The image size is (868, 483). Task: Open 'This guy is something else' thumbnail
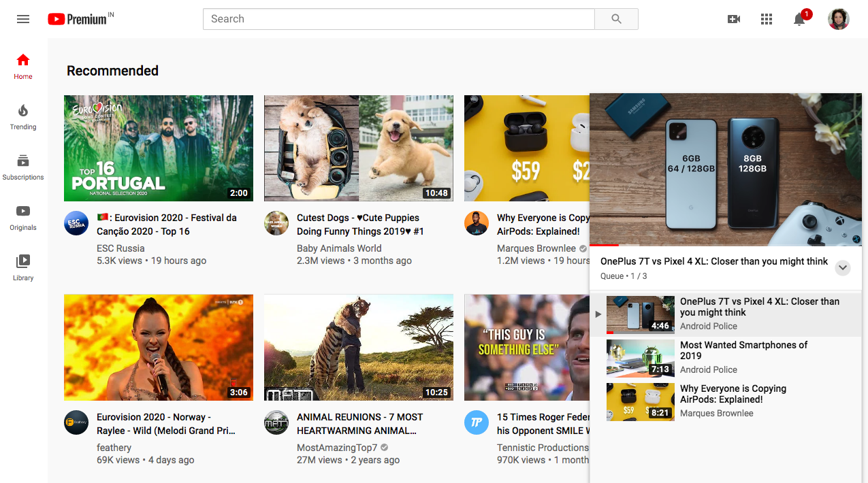tap(527, 348)
